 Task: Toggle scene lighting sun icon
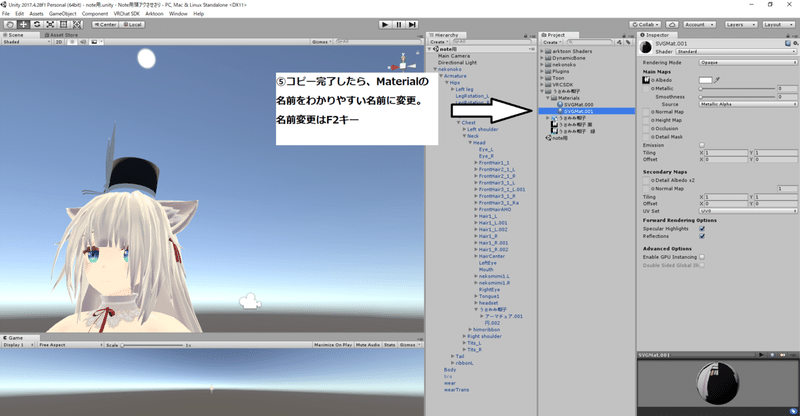72,42
